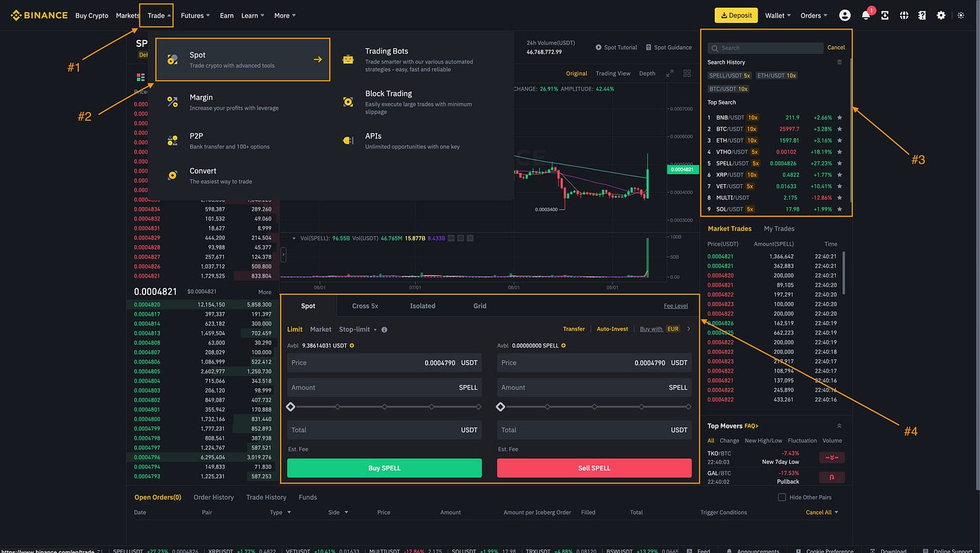Open the download app QR icon

pyautogui.click(x=885, y=15)
